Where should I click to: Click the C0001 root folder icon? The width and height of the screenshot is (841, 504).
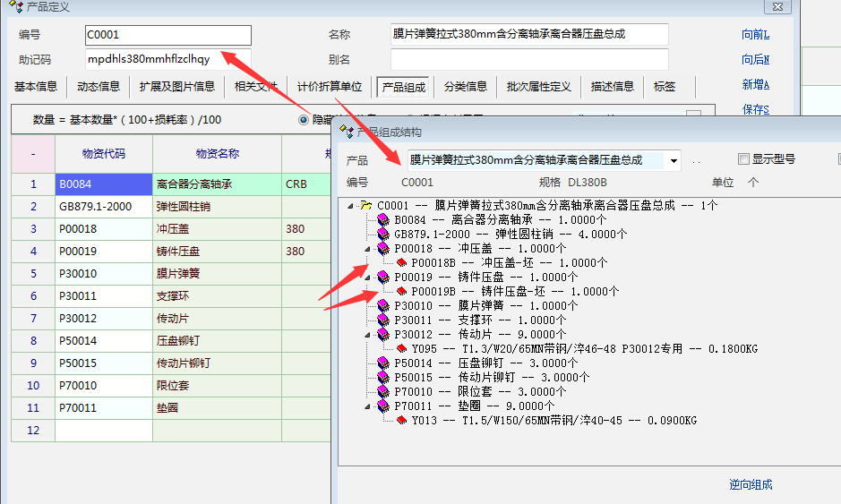(x=365, y=205)
